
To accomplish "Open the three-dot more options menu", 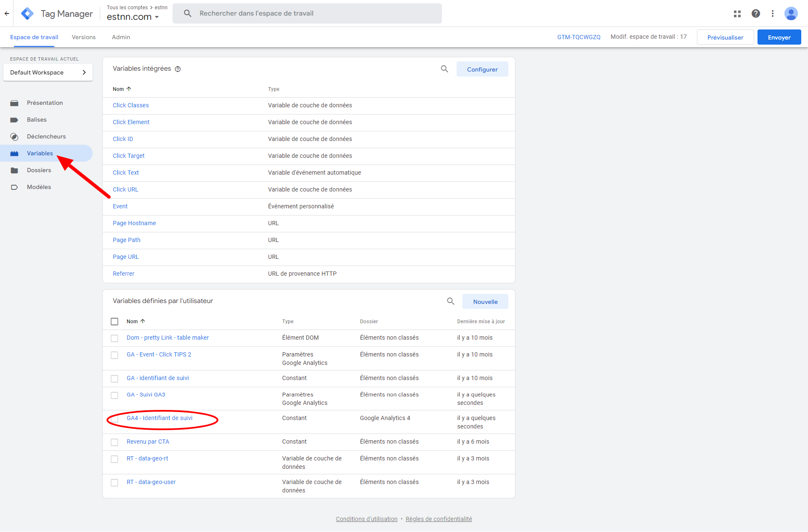I will point(772,13).
